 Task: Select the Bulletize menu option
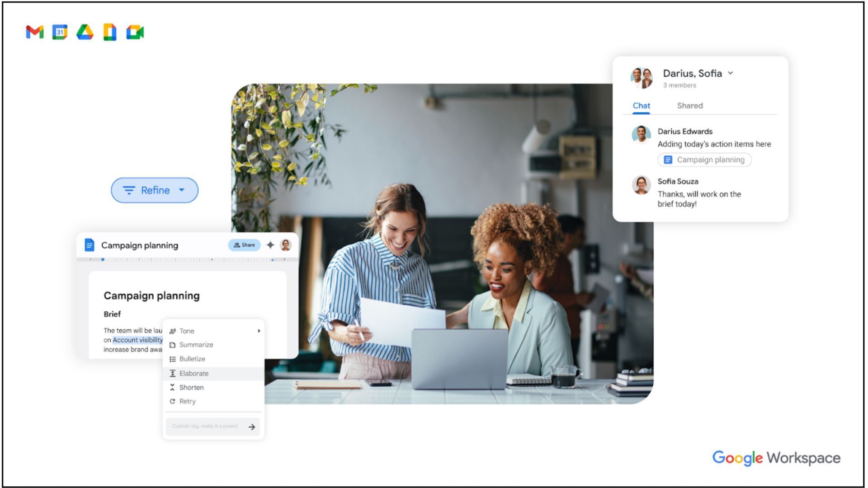tap(192, 359)
